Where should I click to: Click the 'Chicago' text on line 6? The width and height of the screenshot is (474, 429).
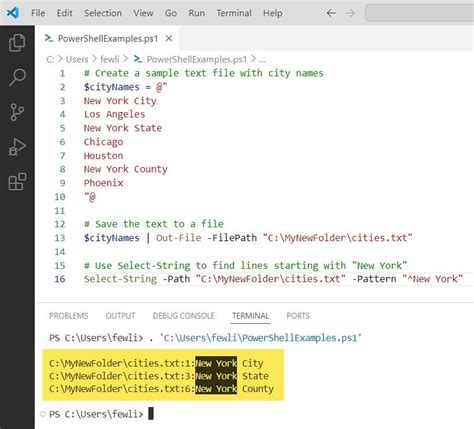[103, 142]
